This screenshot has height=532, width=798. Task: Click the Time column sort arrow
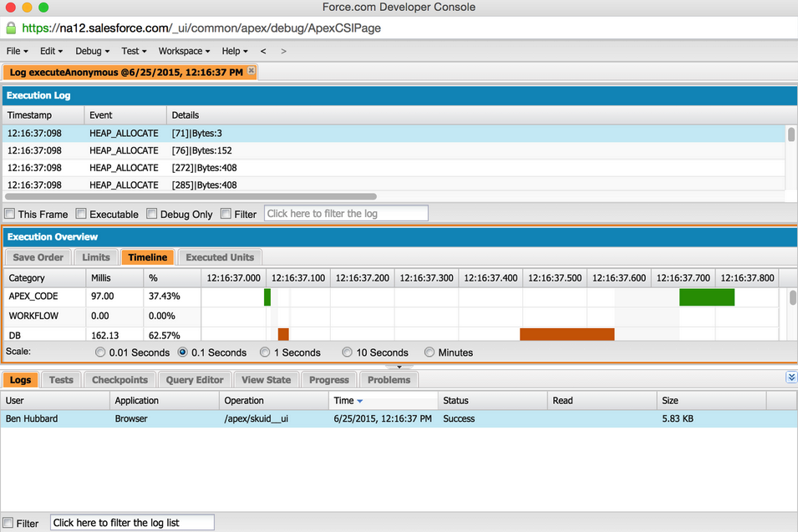point(360,401)
